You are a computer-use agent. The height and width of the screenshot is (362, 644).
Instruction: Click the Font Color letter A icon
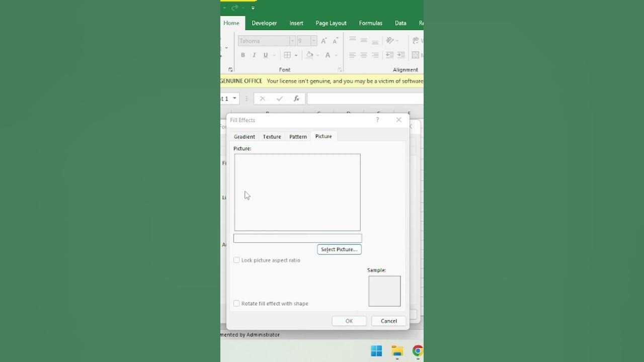[328, 55]
